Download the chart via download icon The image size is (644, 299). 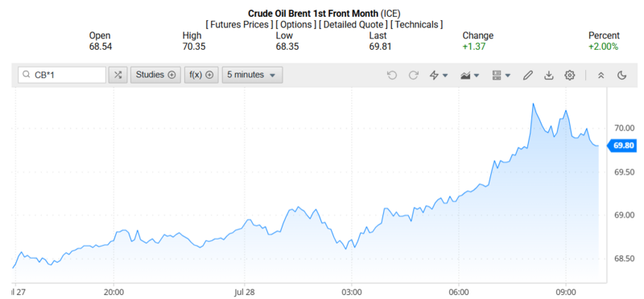coord(549,75)
